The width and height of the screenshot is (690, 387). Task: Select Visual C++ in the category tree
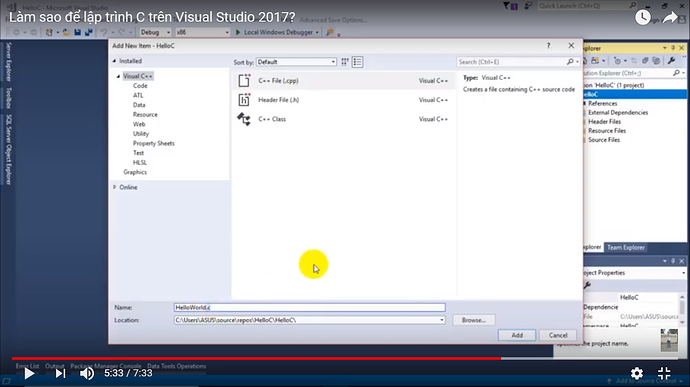pos(138,76)
